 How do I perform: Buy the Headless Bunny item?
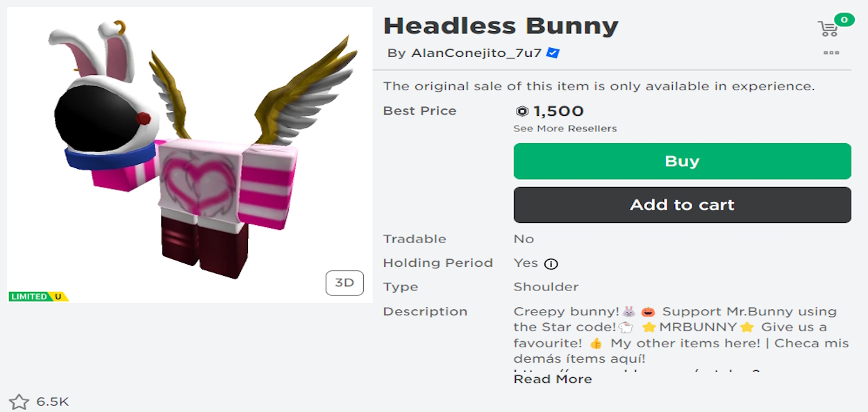pos(682,160)
